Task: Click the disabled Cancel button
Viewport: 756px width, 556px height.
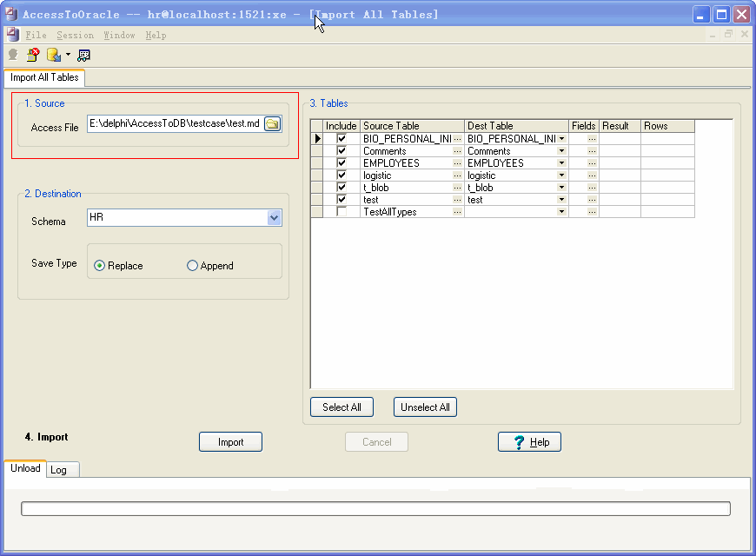Action: click(x=376, y=441)
